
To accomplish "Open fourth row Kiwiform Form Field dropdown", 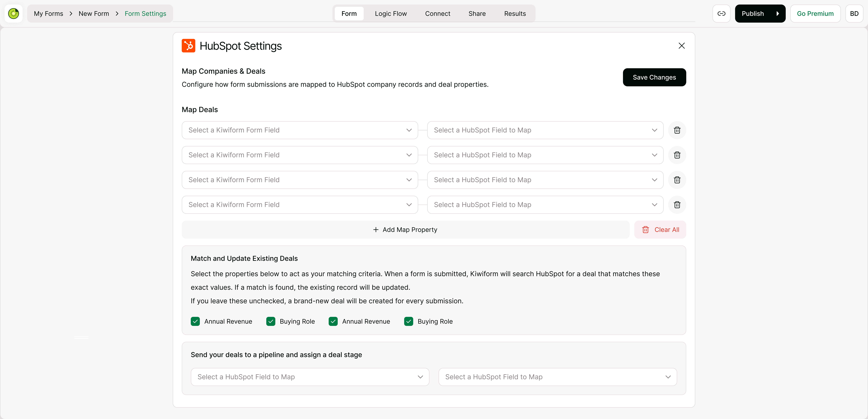I will coord(300,205).
